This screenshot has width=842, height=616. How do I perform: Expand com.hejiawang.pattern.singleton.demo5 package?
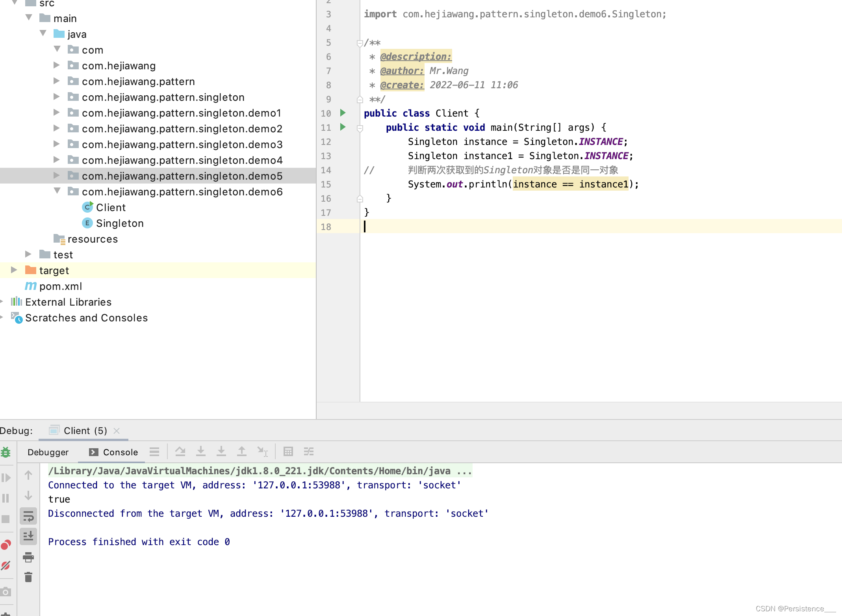pos(57,175)
